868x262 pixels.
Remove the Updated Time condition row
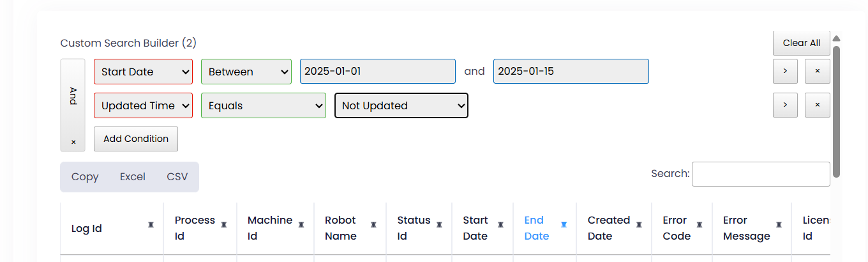(x=817, y=105)
